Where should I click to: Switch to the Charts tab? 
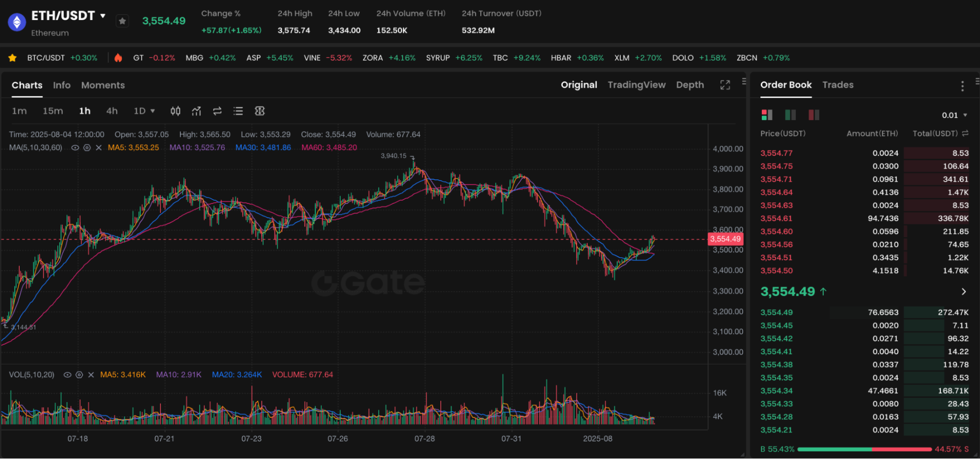pos(27,85)
